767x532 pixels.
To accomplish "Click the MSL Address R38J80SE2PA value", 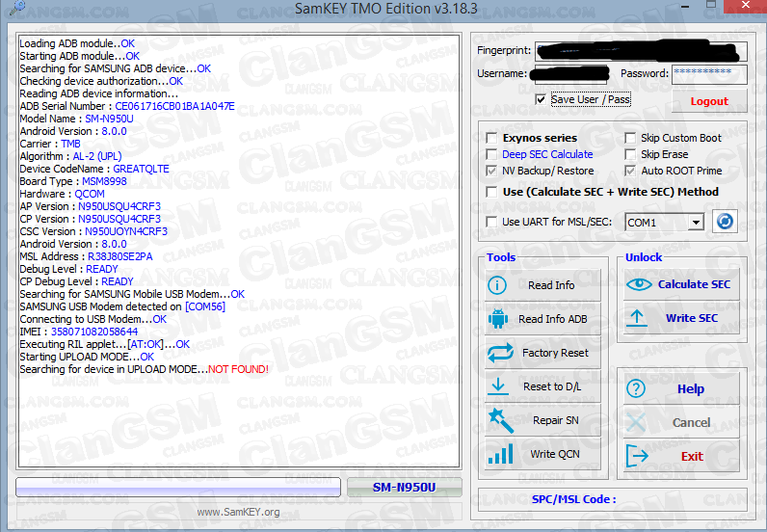I will 119,256.
